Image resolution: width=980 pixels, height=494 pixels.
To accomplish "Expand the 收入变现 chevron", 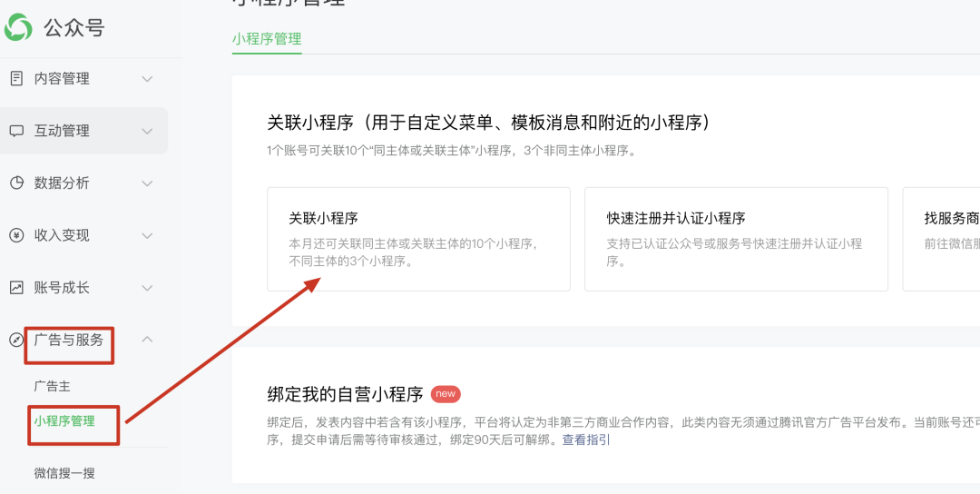I will pyautogui.click(x=147, y=236).
